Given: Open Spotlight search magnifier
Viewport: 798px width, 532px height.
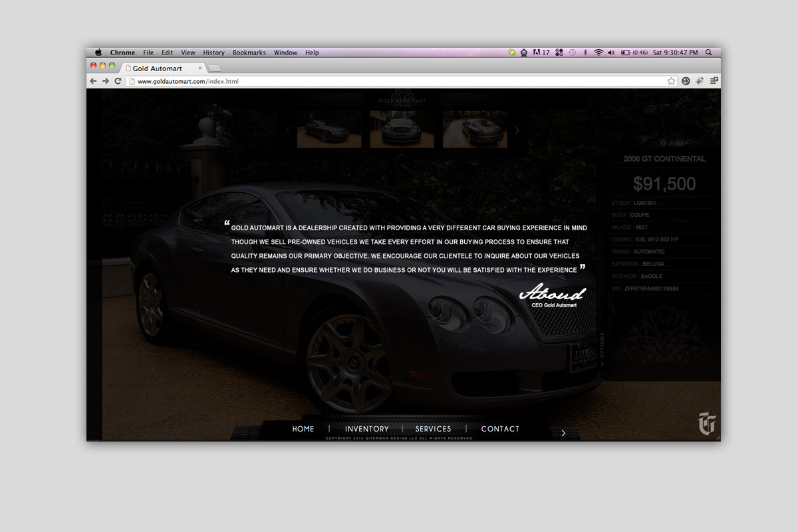Looking at the screenshot, I should coord(709,53).
